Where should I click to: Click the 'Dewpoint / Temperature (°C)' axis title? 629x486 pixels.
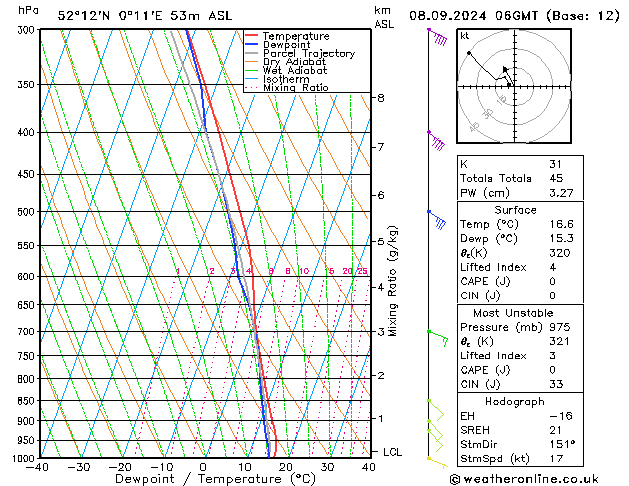coord(215,479)
